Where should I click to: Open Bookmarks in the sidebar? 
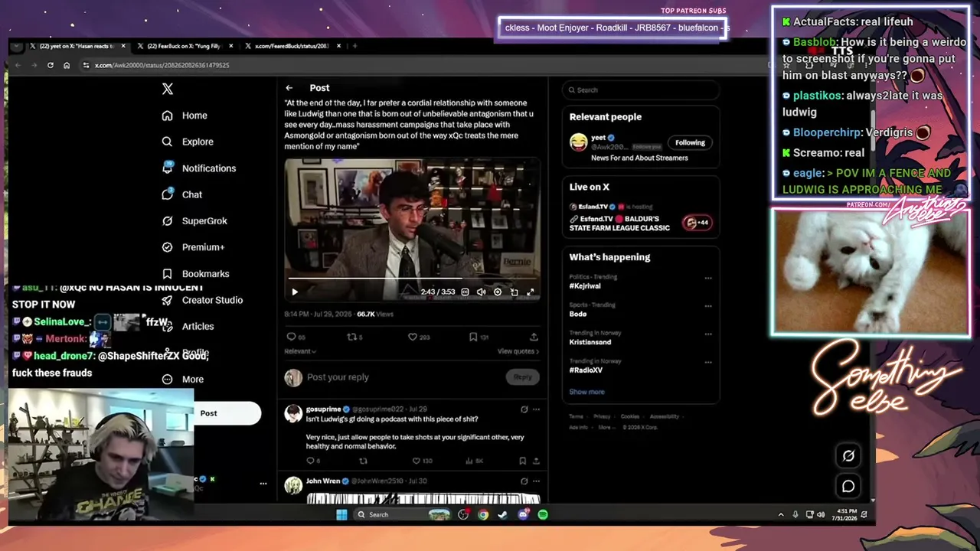[195, 273]
